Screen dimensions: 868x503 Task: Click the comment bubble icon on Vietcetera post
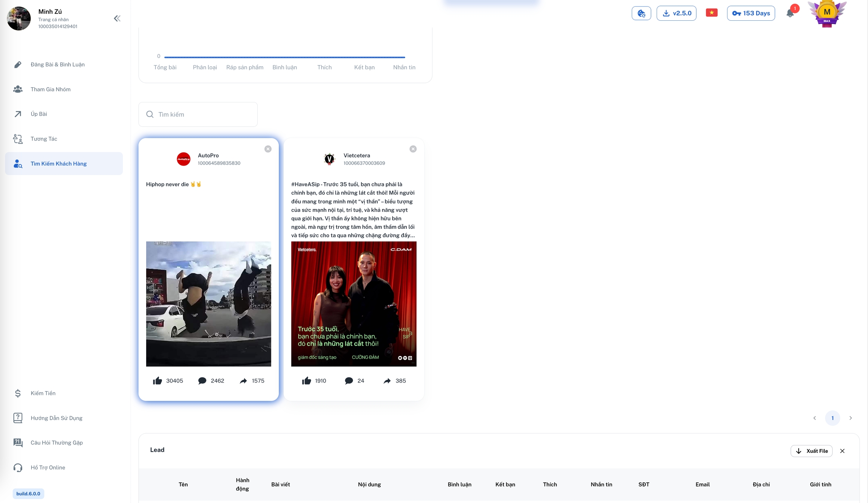point(349,381)
